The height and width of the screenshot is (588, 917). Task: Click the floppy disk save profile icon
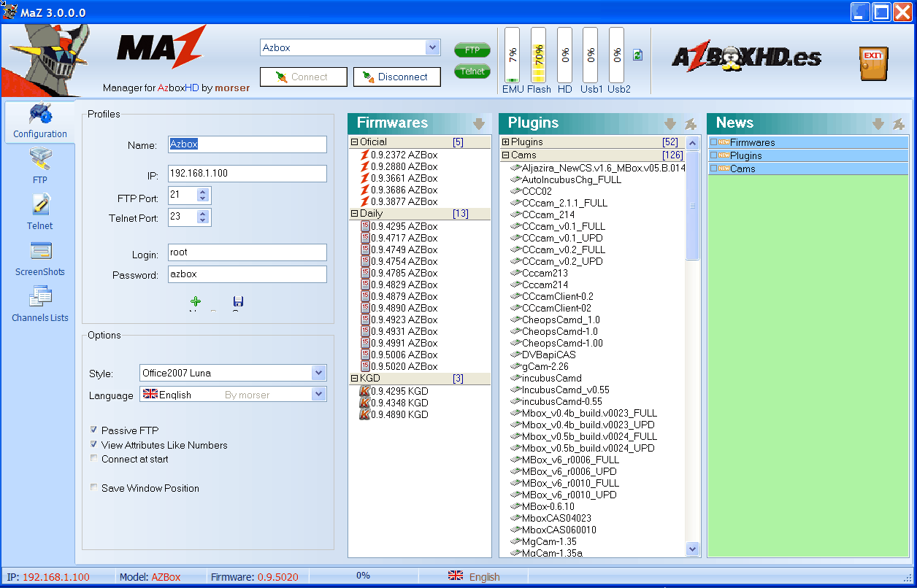click(x=238, y=301)
